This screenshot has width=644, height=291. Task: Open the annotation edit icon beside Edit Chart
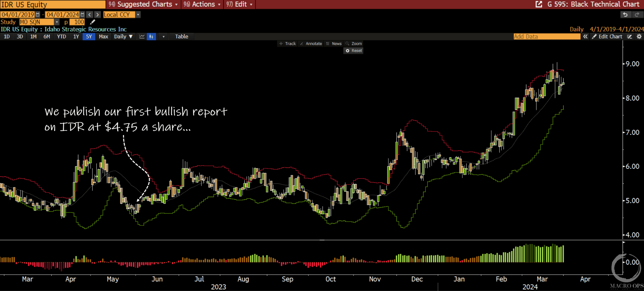tap(630, 36)
